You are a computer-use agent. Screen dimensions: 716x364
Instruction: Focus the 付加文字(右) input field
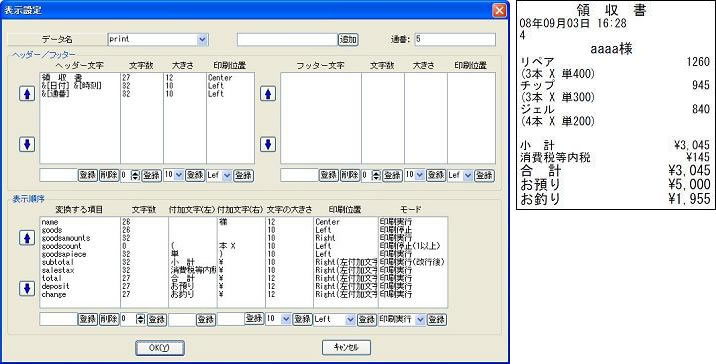[x=231, y=319]
